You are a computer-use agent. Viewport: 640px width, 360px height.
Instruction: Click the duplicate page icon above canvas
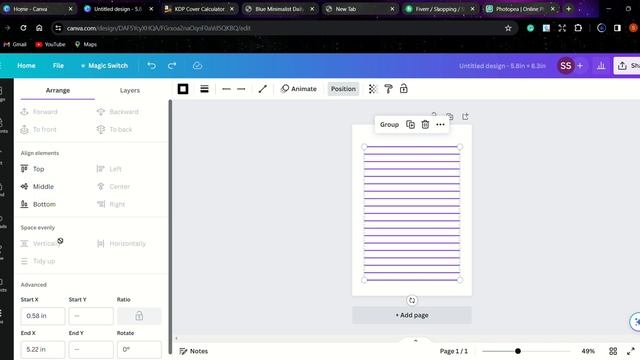coord(449,116)
